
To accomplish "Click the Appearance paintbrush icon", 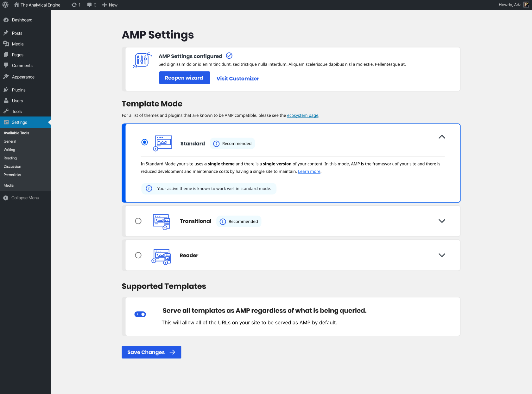I will 6,77.
